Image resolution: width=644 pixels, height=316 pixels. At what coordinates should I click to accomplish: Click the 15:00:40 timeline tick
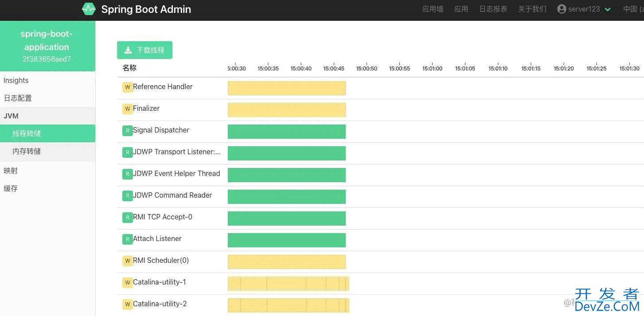[x=301, y=68]
